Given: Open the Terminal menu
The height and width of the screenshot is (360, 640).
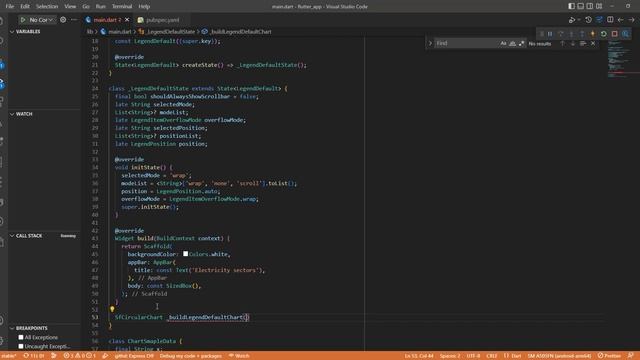Looking at the screenshot, I should tap(122, 7).
